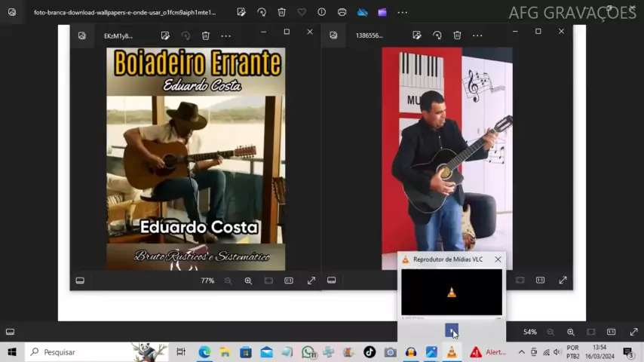Print the foto-branca image
Screen dimensions: 644x362
point(342,12)
